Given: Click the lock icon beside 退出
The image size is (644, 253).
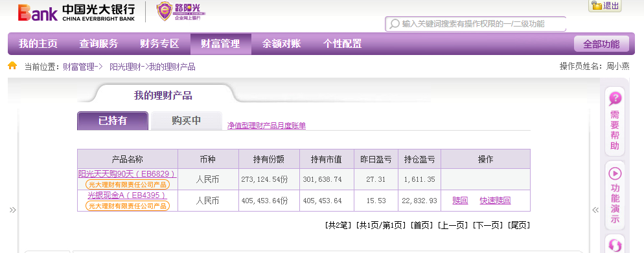Looking at the screenshot, I should click(596, 5).
